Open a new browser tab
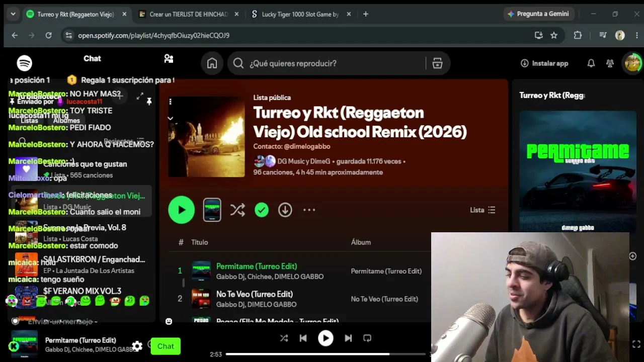 click(366, 14)
